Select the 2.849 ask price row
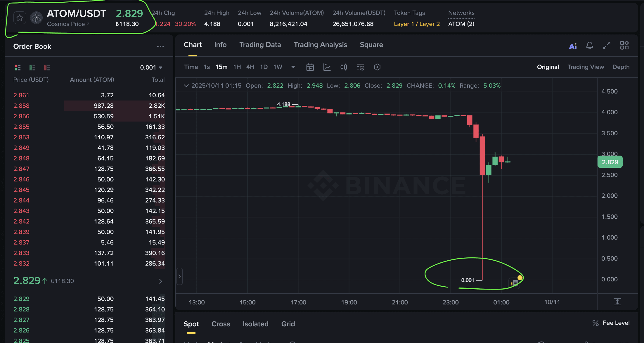This screenshot has width=644, height=343. (x=89, y=148)
